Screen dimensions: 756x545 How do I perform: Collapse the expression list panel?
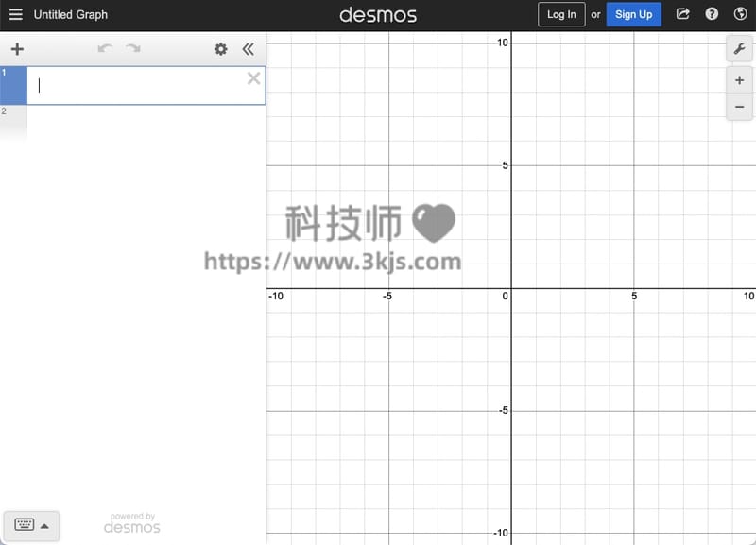tap(248, 49)
